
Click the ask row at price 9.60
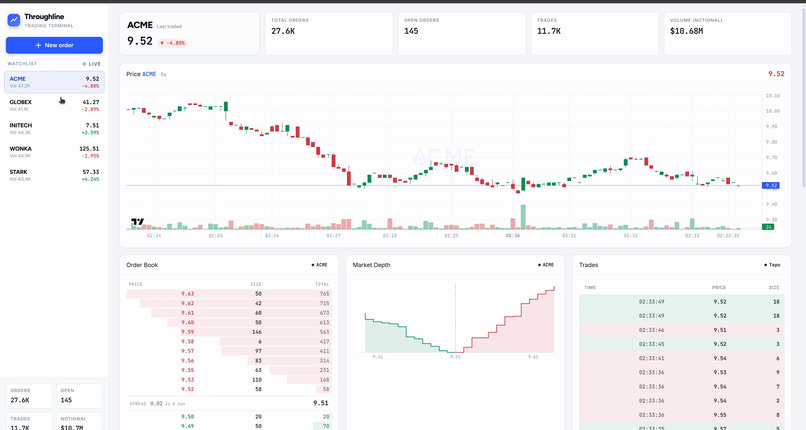coord(229,322)
